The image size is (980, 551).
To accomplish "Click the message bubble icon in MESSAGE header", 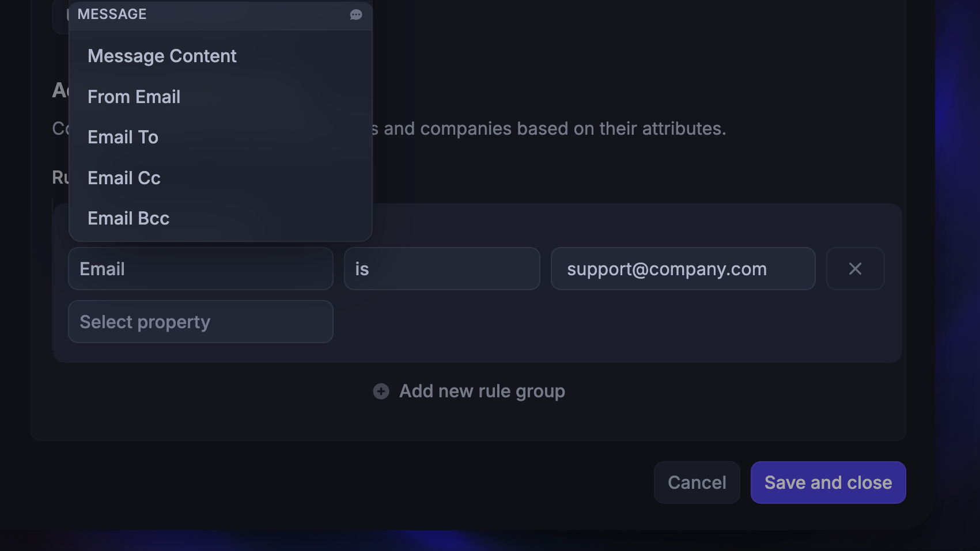I will tap(356, 14).
